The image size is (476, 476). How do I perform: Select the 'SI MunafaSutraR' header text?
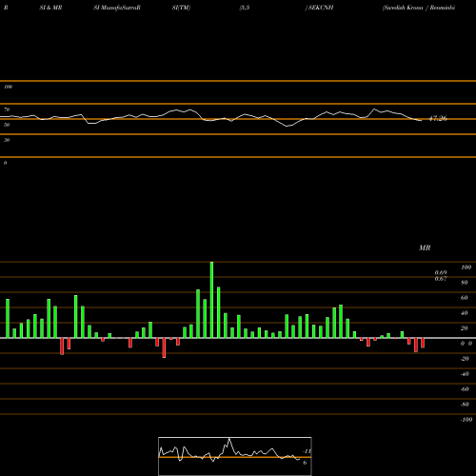click(117, 8)
